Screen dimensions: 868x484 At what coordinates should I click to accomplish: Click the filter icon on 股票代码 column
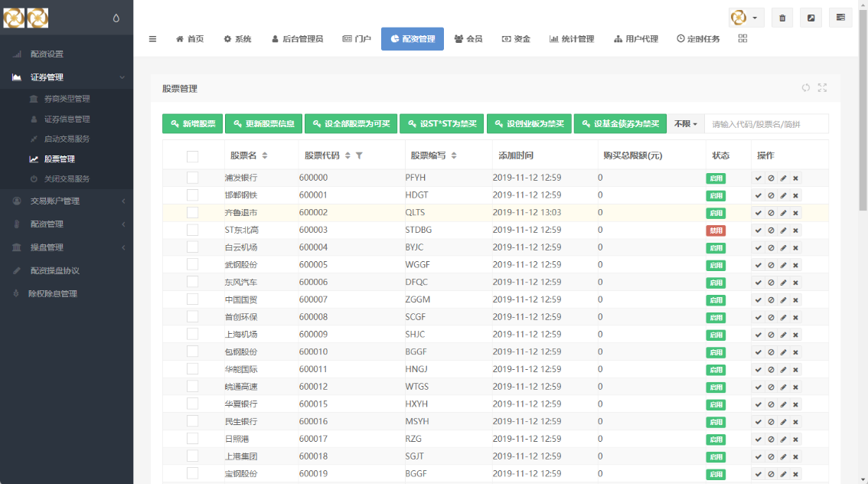click(x=359, y=155)
